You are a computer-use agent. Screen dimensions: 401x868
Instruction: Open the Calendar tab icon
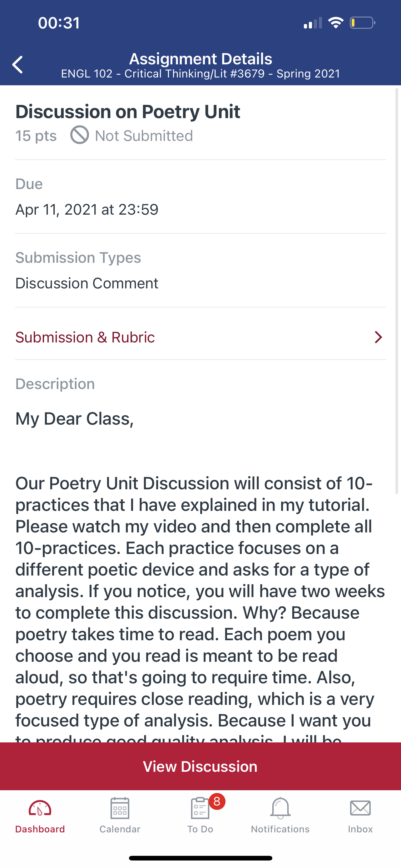pyautogui.click(x=120, y=808)
